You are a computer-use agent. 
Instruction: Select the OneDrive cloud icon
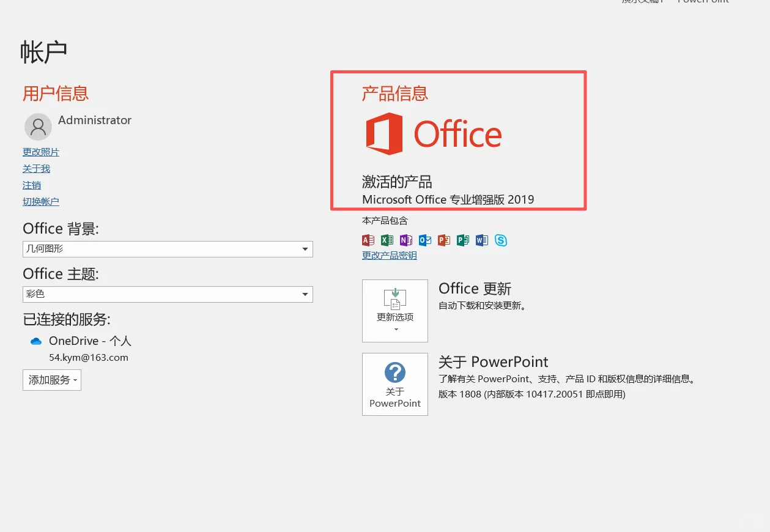[35, 341]
